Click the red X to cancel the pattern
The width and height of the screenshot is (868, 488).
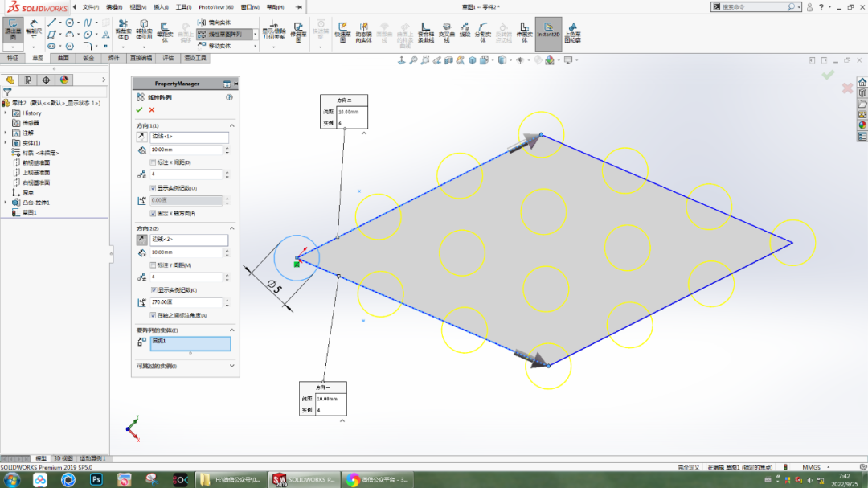[x=151, y=109]
